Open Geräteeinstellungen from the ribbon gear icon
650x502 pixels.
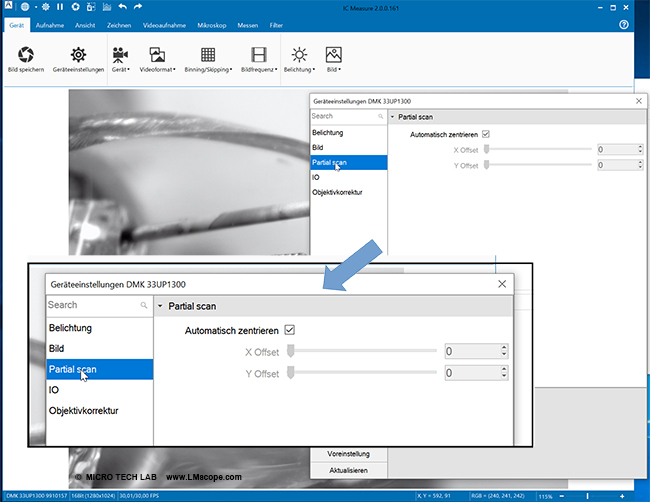coord(77,53)
